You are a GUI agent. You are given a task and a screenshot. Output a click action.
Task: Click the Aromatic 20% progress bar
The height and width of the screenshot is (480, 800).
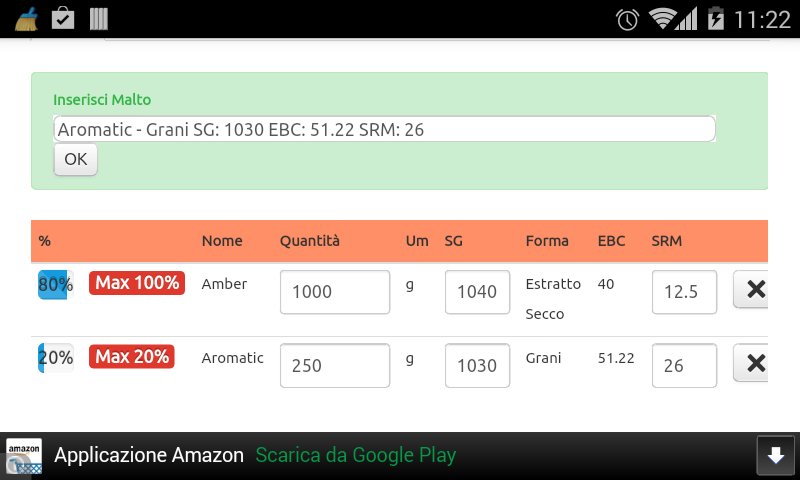(x=56, y=358)
